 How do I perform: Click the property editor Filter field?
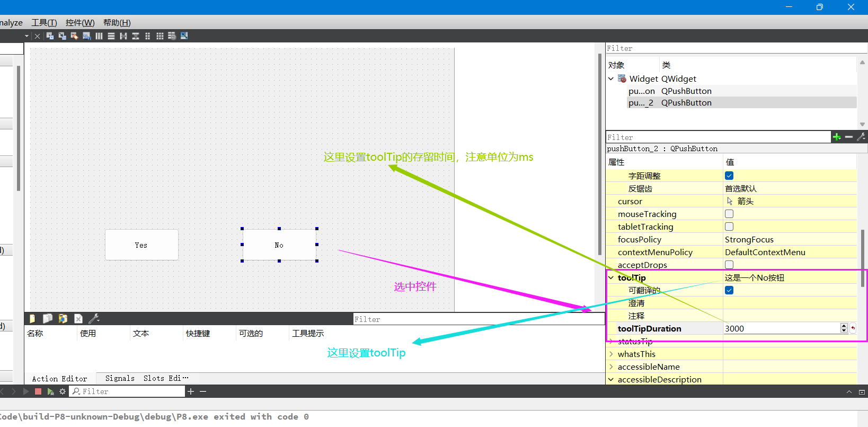click(x=718, y=137)
